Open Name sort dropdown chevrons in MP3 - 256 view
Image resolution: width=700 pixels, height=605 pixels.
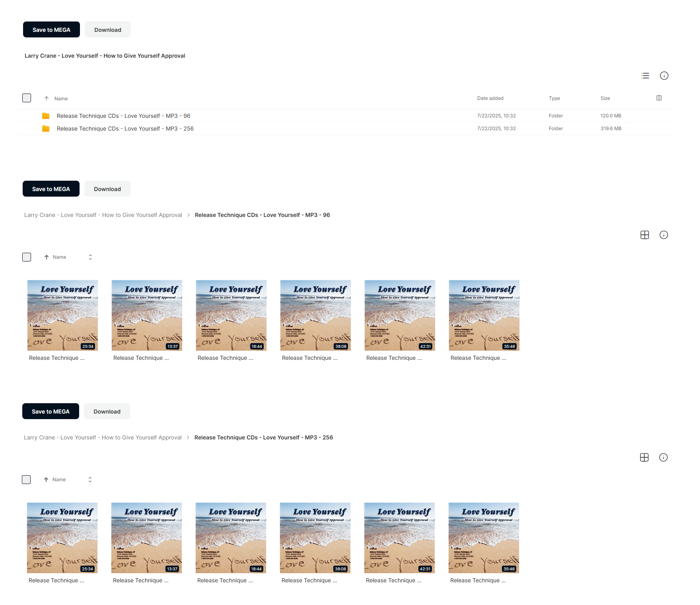click(x=90, y=480)
